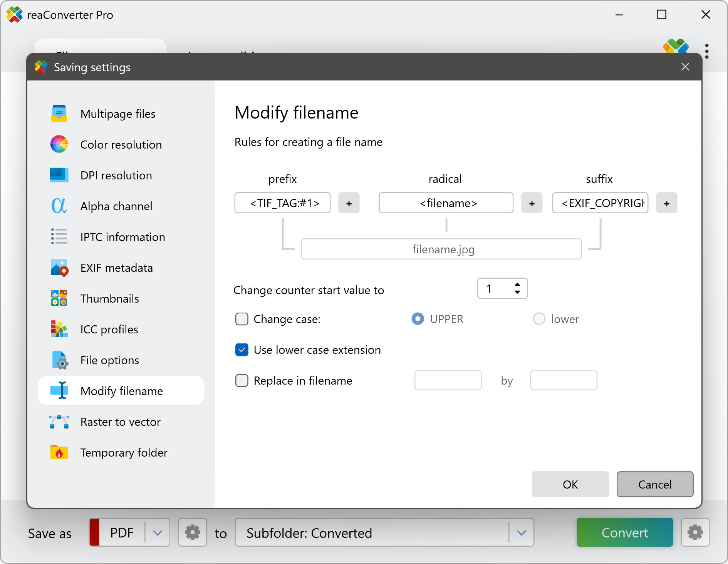
Task: Switch to File options section
Action: pos(110,360)
